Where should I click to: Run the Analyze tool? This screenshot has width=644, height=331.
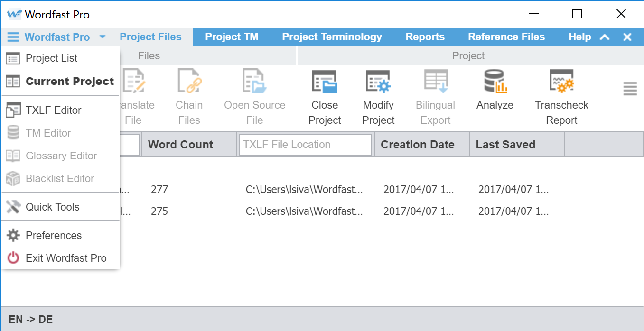495,82
